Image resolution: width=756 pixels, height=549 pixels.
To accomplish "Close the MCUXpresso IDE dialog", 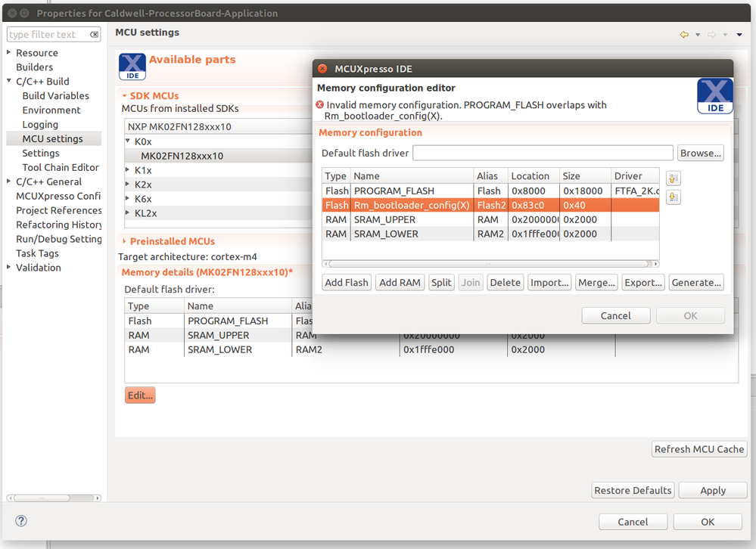I will pyautogui.click(x=322, y=68).
